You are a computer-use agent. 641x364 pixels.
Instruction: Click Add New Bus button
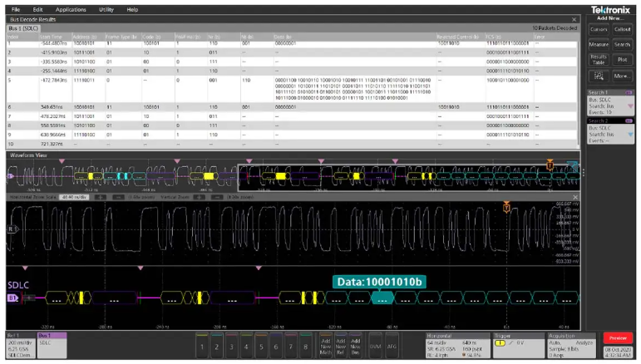(356, 347)
